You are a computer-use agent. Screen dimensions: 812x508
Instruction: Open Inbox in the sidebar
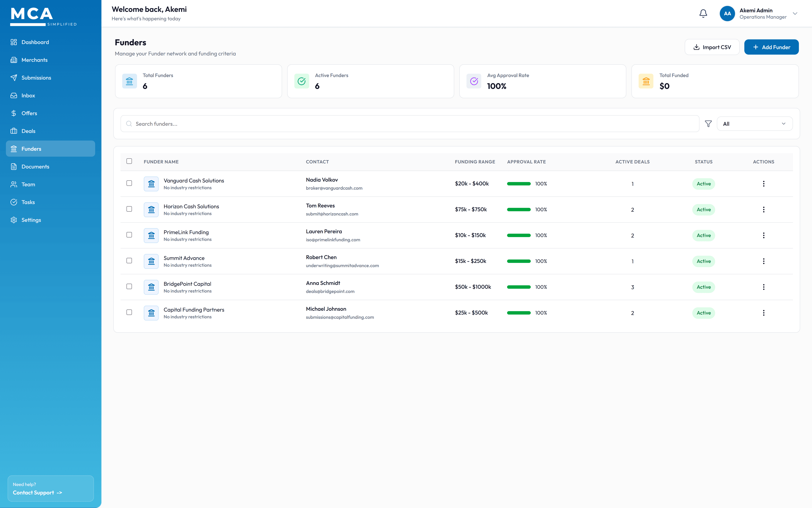coord(50,95)
